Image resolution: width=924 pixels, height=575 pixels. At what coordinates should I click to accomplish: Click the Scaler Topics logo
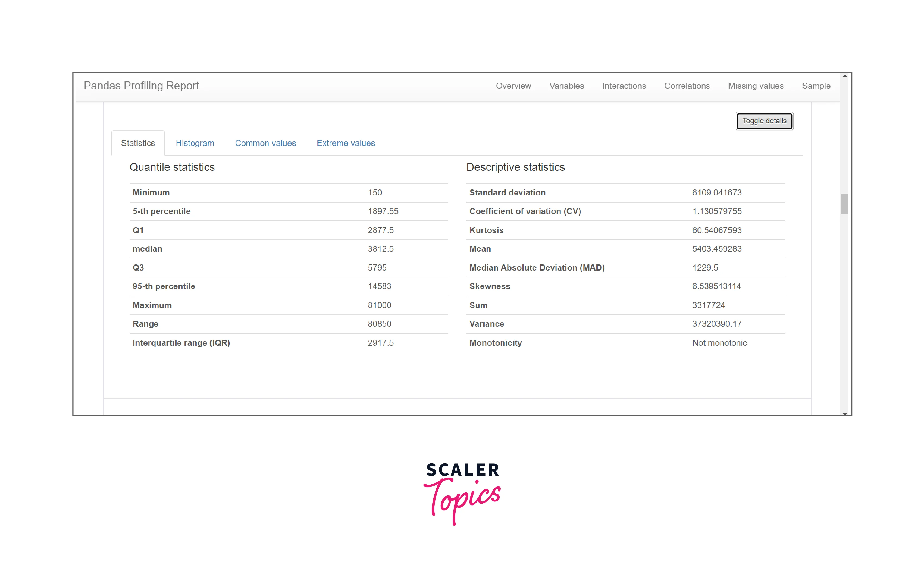pyautogui.click(x=462, y=492)
